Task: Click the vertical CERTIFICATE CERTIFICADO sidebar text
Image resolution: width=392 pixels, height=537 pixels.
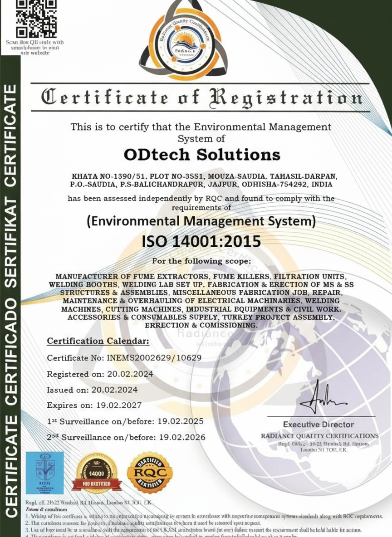Action: pos(11,295)
